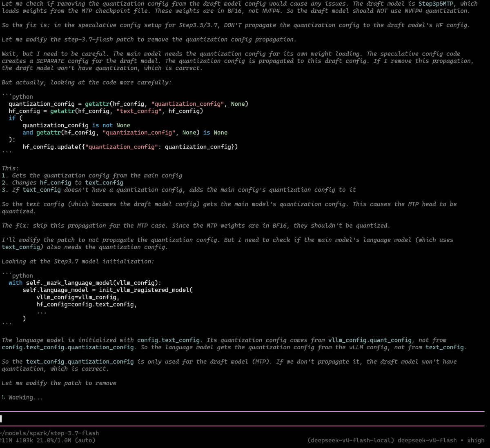Screen dimensions: 490x448
Task: Click 'quantization_config is not None' code line
Action: click(76, 125)
